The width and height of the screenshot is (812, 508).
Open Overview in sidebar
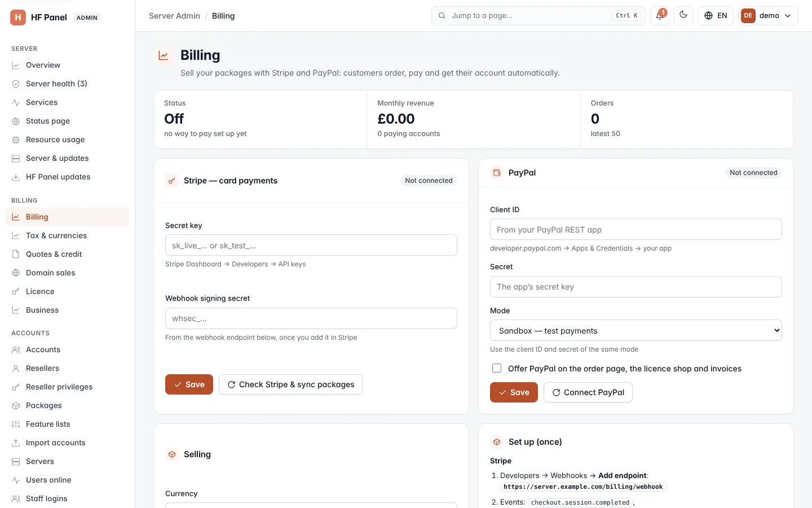click(x=67, y=65)
